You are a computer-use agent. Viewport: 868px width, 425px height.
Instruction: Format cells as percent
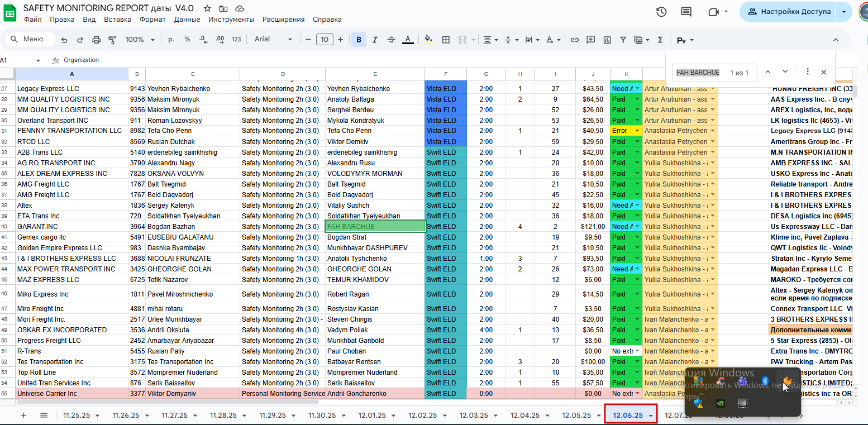pos(187,40)
